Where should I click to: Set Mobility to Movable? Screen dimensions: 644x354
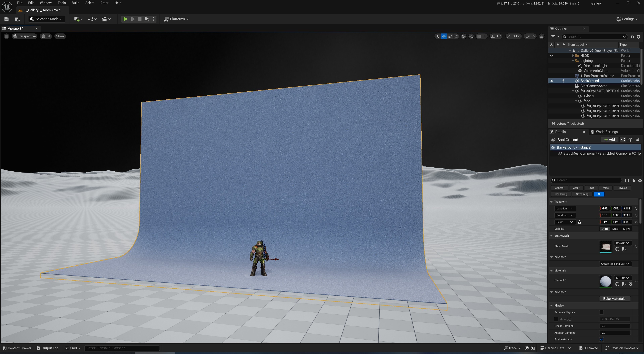pos(627,229)
